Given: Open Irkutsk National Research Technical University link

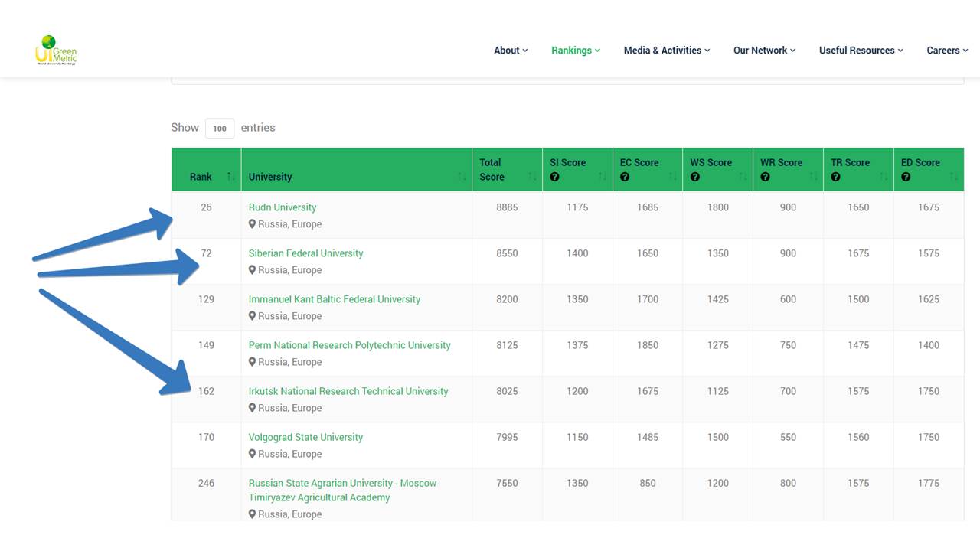Looking at the screenshot, I should coord(348,391).
